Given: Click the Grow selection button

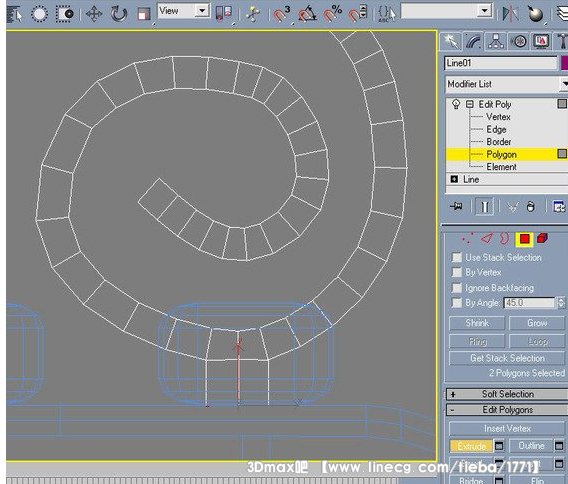Looking at the screenshot, I should click(x=537, y=323).
